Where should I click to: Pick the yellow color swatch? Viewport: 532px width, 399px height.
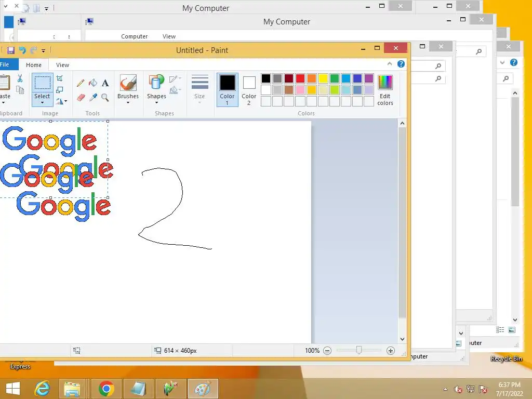323,78
